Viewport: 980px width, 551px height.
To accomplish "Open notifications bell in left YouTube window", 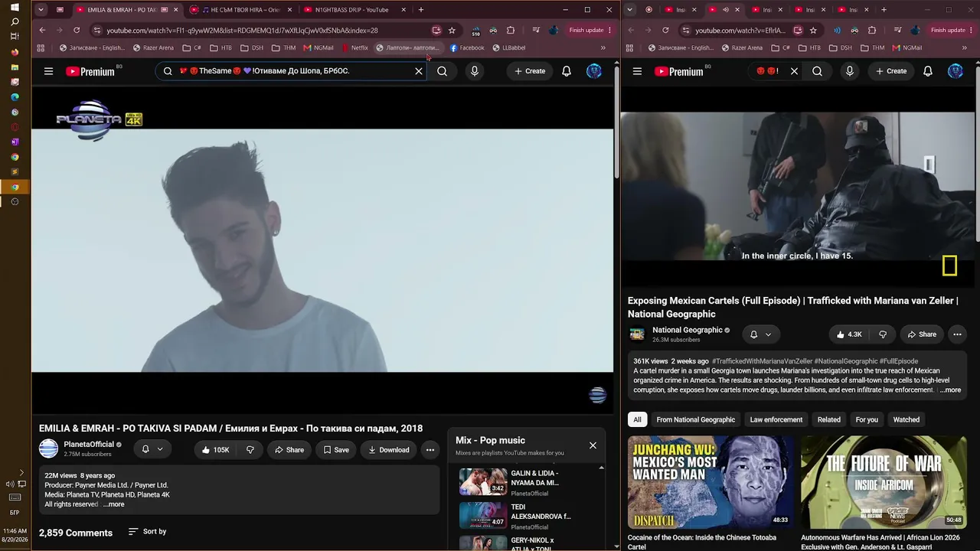I will 567,71.
